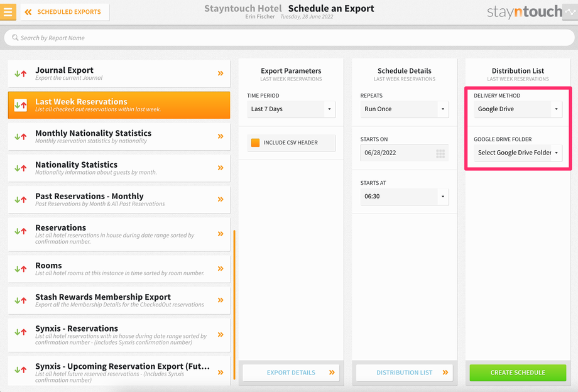
Task: Open the Time Period dropdown
Action: pos(291,109)
